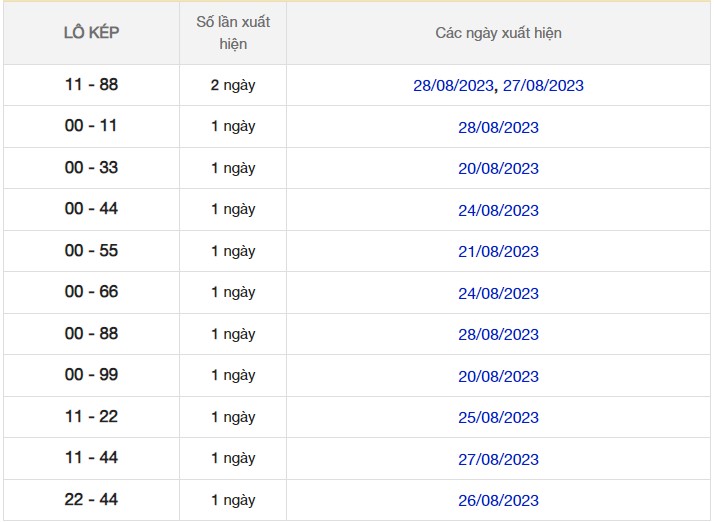This screenshot has height=522, width=714.
Task: Select the 28/08/2023 link in the 00 - 88 row
Action: click(x=498, y=335)
